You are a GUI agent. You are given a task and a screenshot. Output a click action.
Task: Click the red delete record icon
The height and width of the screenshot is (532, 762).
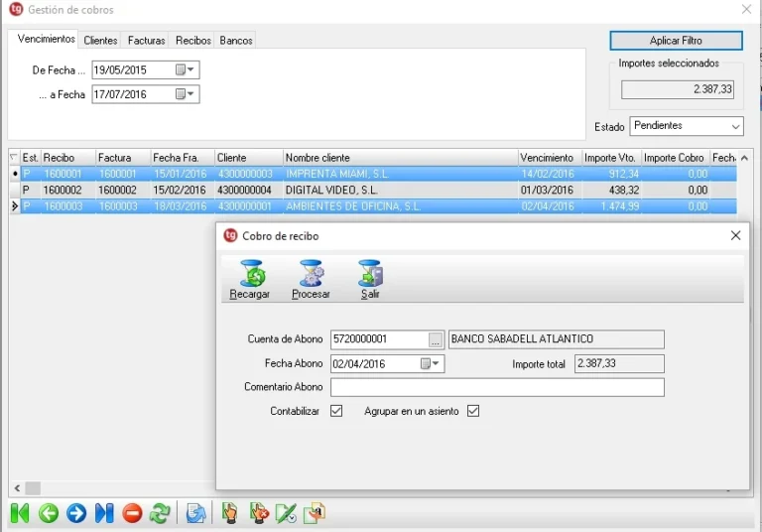pos(132,513)
